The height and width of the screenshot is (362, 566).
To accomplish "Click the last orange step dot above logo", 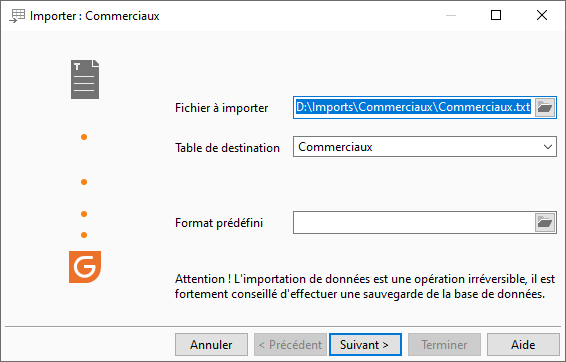I will tap(84, 235).
